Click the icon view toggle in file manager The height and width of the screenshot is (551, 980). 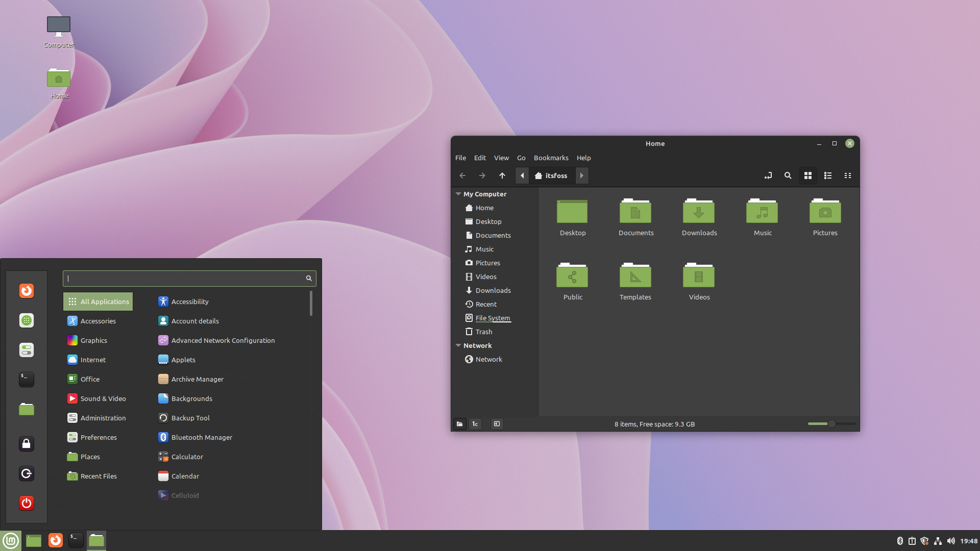[x=807, y=176]
